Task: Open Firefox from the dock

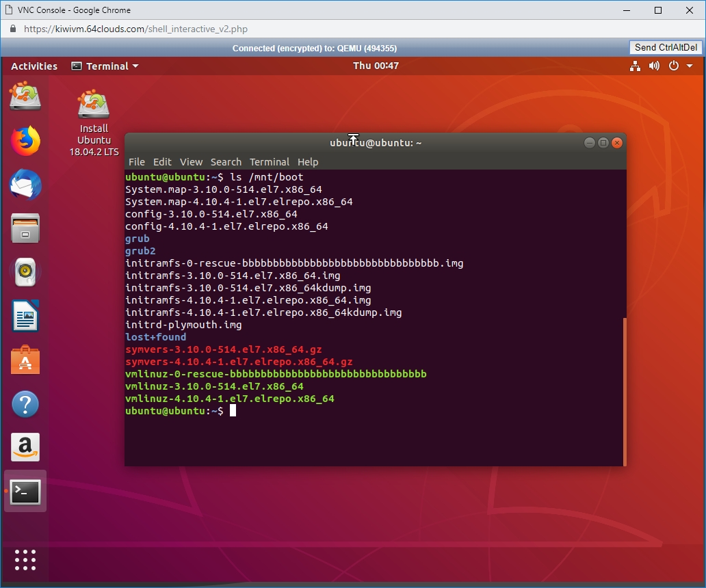Action: point(25,142)
